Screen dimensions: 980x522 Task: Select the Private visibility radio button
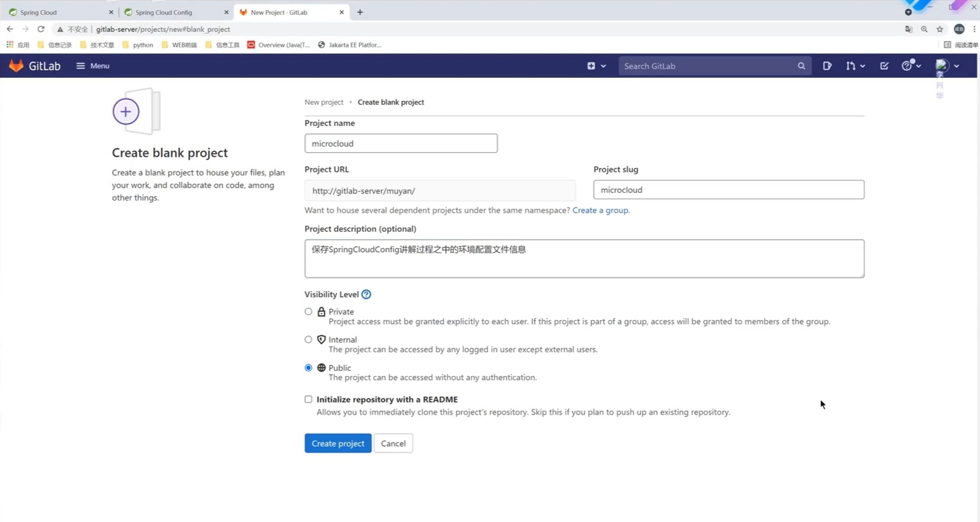coord(309,311)
